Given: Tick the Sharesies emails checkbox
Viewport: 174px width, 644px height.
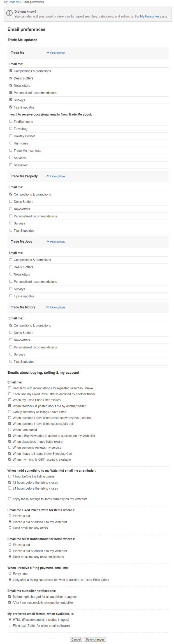Looking at the screenshot, I should tap(11, 165).
